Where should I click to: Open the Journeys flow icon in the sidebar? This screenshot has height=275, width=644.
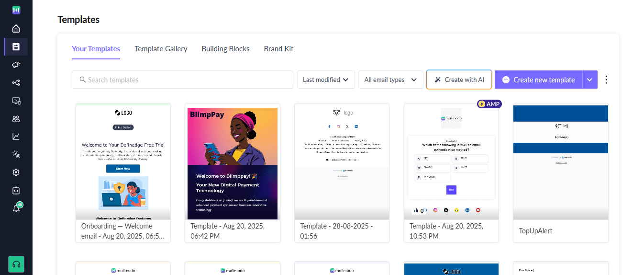pyautogui.click(x=16, y=83)
